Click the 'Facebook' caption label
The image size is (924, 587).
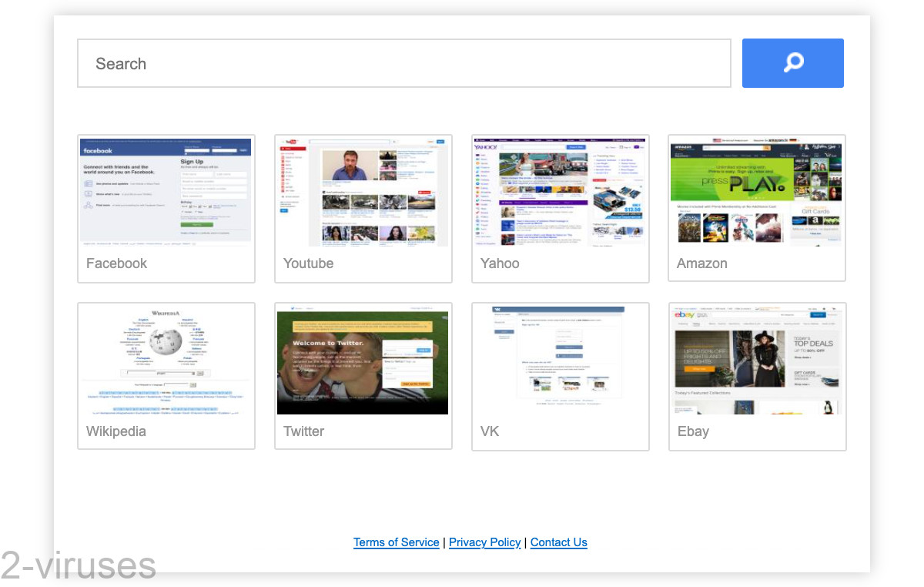pos(116,263)
